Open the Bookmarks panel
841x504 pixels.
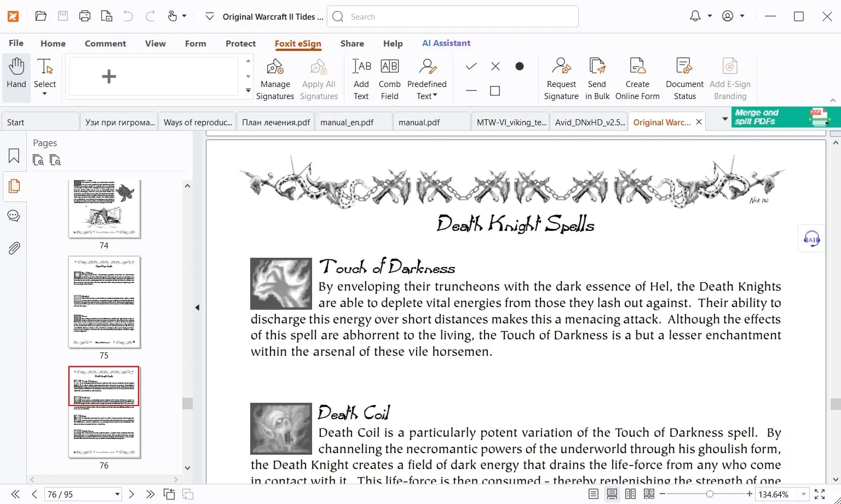pos(14,156)
